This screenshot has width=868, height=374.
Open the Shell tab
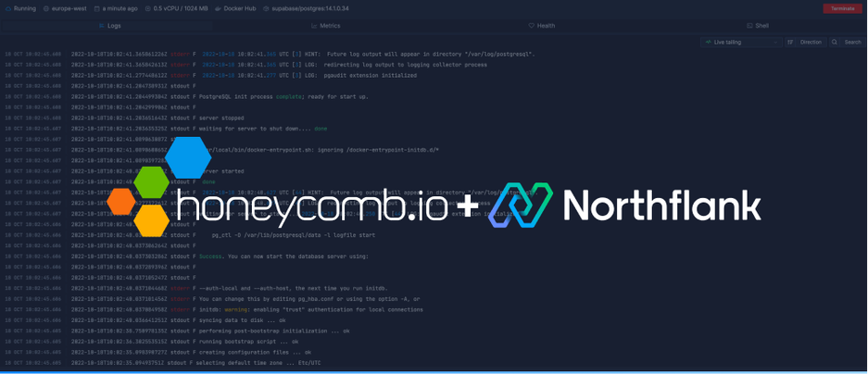pos(759,26)
